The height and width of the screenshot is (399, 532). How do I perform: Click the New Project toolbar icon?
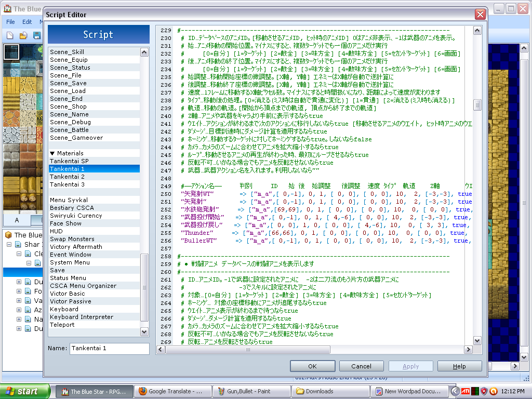[10, 35]
